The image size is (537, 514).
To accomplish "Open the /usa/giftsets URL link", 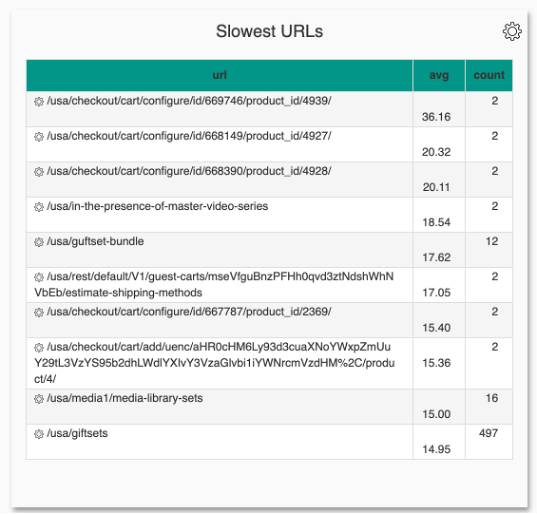I will click(x=77, y=433).
